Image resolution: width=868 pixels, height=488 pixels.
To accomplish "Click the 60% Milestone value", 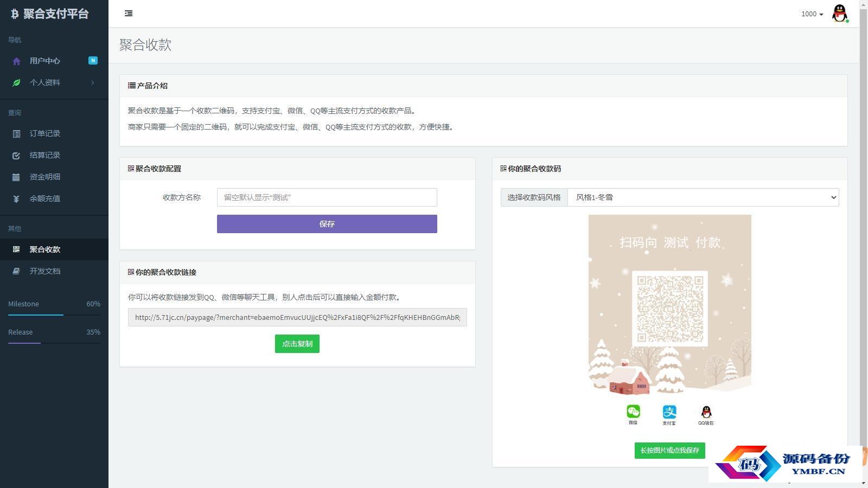I will [93, 304].
